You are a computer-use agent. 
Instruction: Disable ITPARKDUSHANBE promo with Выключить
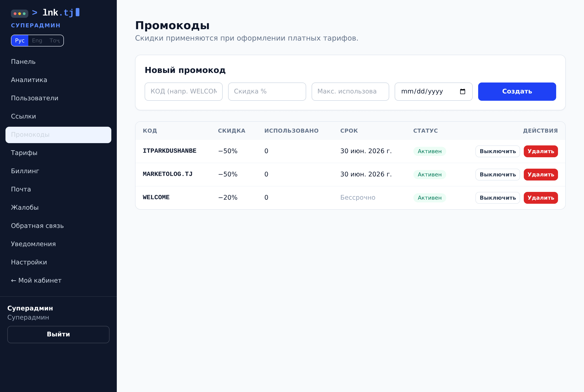point(497,151)
